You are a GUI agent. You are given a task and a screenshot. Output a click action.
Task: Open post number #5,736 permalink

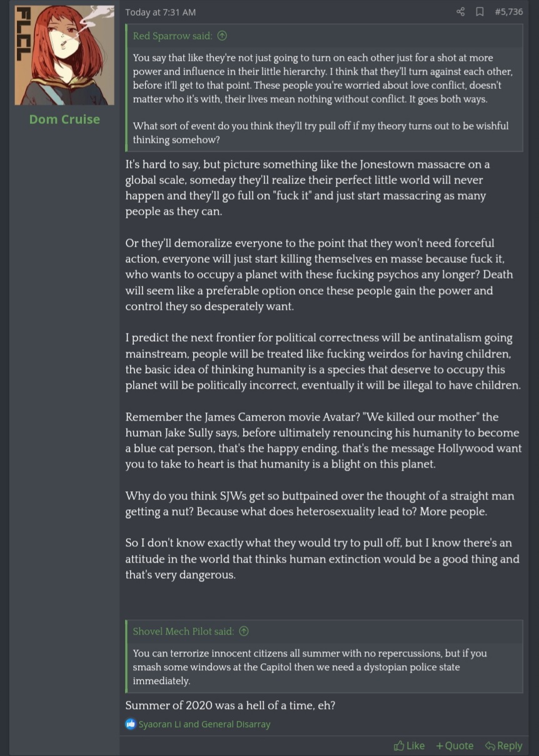tap(508, 12)
